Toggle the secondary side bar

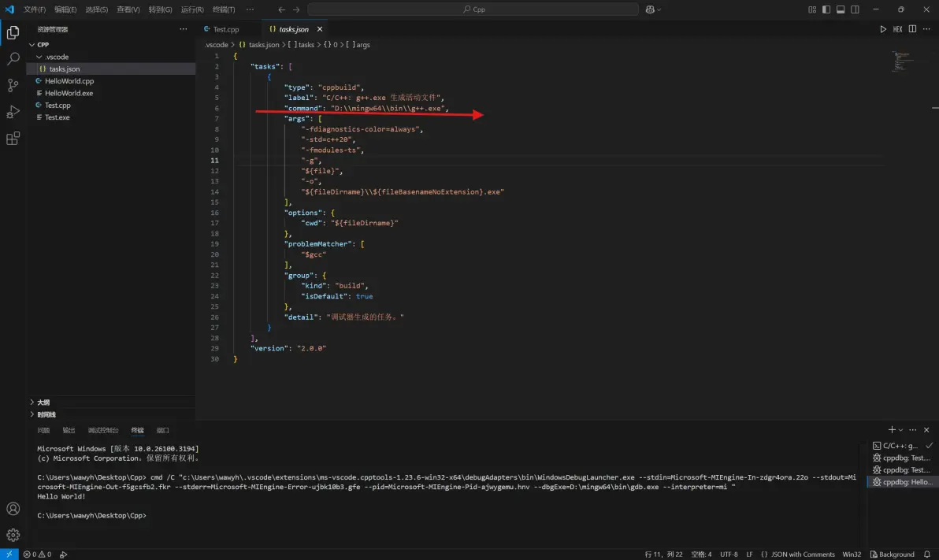855,9
